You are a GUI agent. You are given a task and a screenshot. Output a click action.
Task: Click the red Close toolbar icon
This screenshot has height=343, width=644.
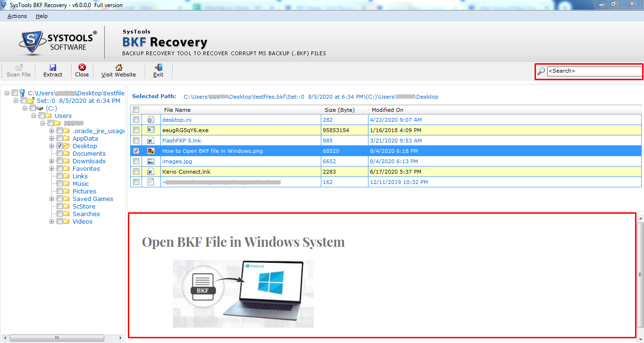coord(82,67)
